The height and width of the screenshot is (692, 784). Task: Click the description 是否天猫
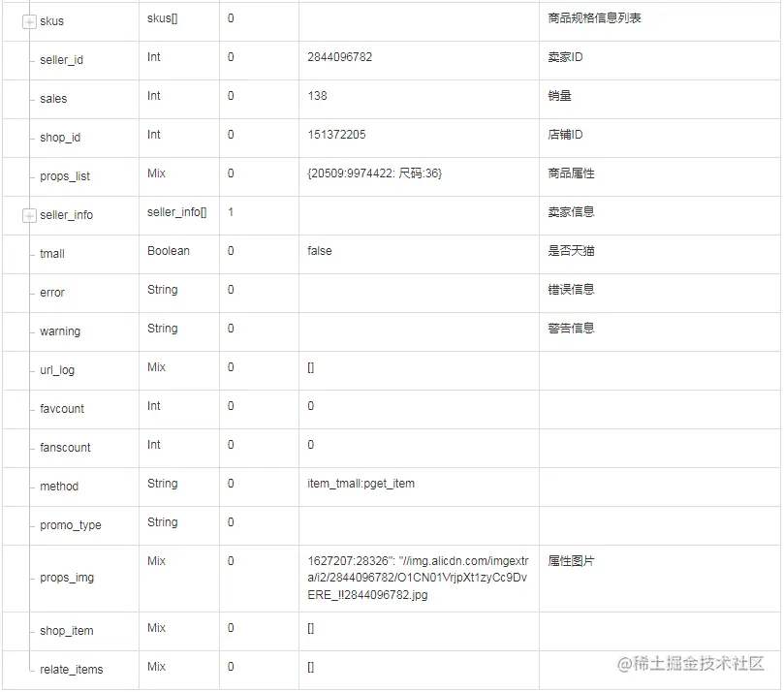click(x=572, y=251)
